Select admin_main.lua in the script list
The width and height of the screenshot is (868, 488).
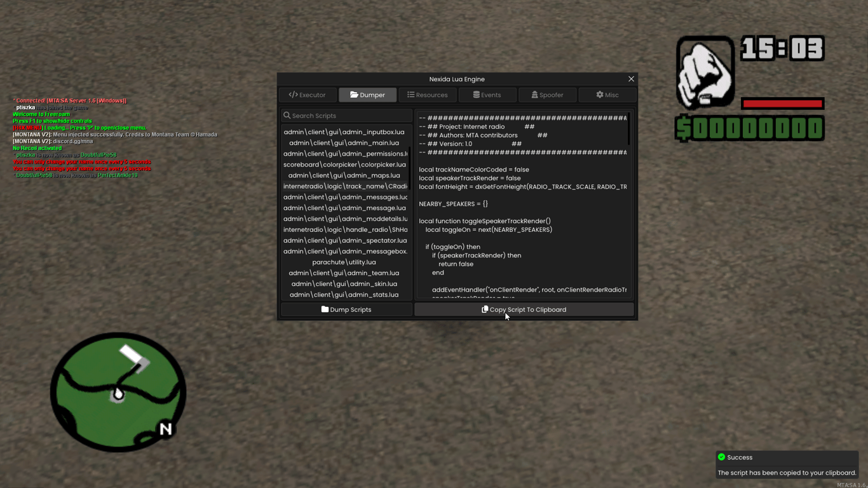click(344, 143)
